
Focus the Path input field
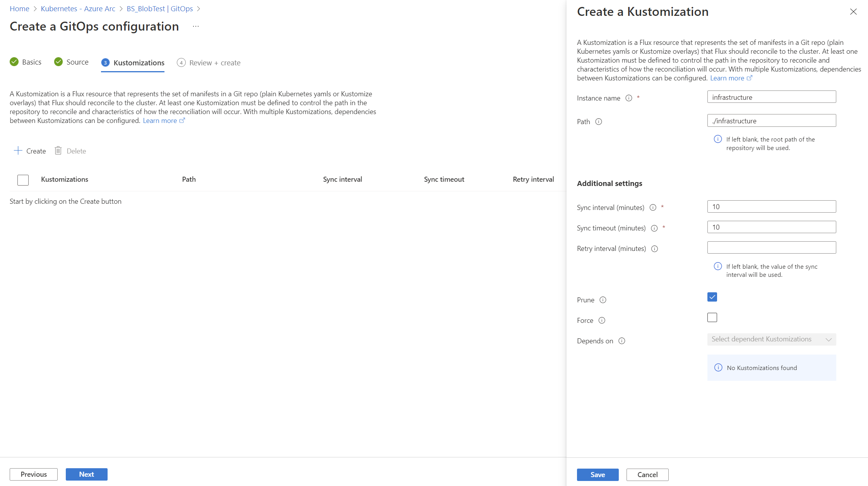pyautogui.click(x=772, y=121)
